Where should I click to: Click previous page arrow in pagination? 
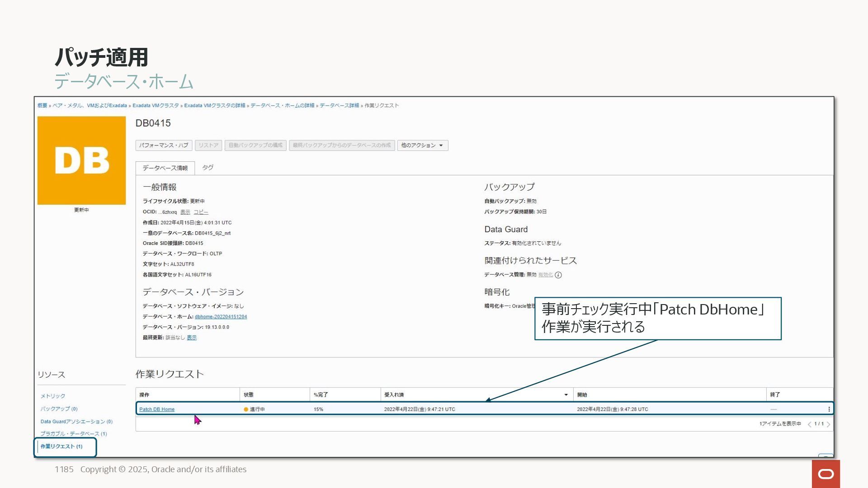point(809,424)
